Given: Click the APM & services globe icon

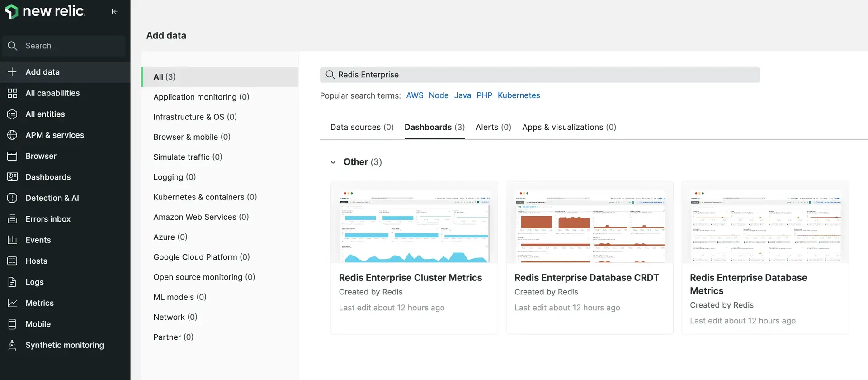Looking at the screenshot, I should pos(12,135).
